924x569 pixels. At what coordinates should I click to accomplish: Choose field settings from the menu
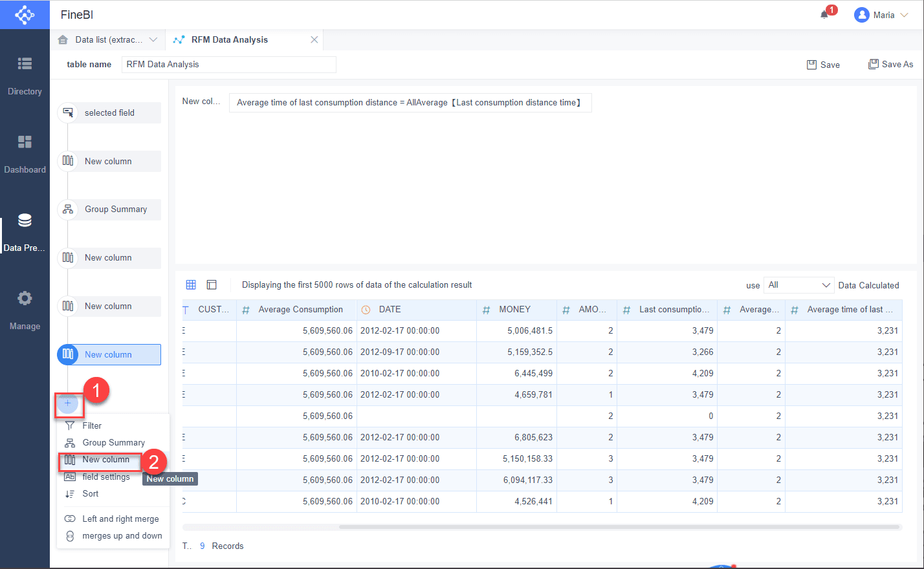113,477
